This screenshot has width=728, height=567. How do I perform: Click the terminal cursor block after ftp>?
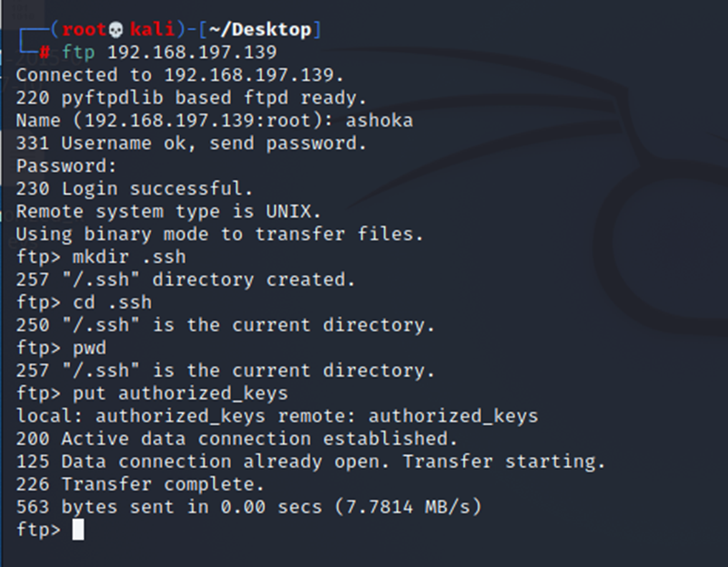[x=78, y=530]
